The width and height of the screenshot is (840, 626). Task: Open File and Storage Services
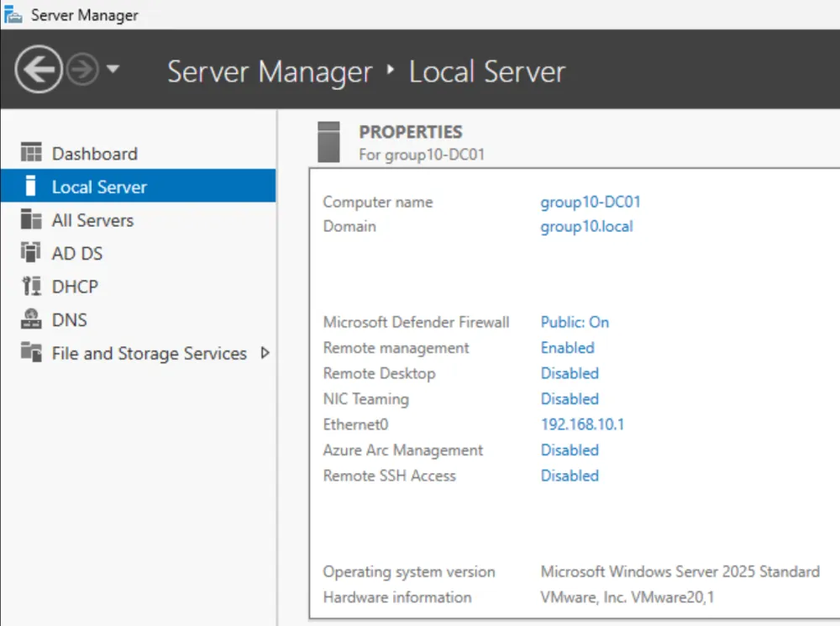click(139, 353)
